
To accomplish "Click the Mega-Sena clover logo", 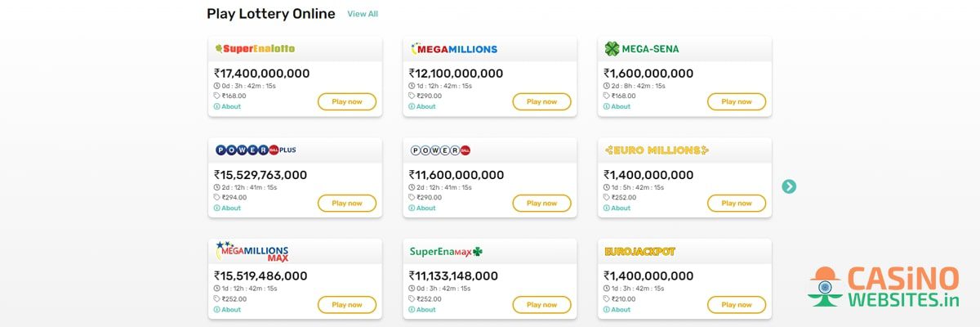I will click(x=612, y=49).
